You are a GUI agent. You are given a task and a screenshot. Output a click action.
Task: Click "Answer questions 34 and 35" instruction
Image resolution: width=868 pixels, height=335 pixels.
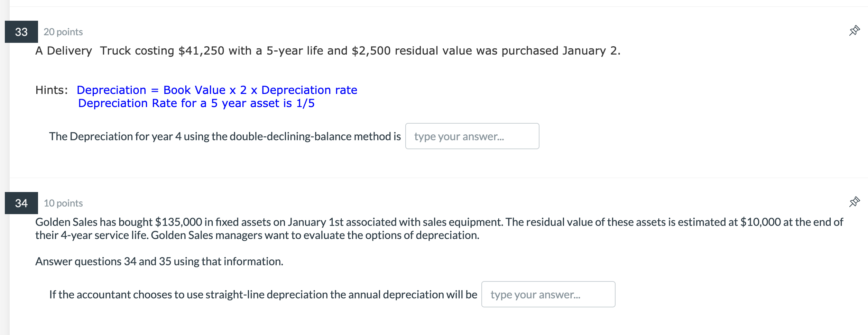[x=159, y=261]
